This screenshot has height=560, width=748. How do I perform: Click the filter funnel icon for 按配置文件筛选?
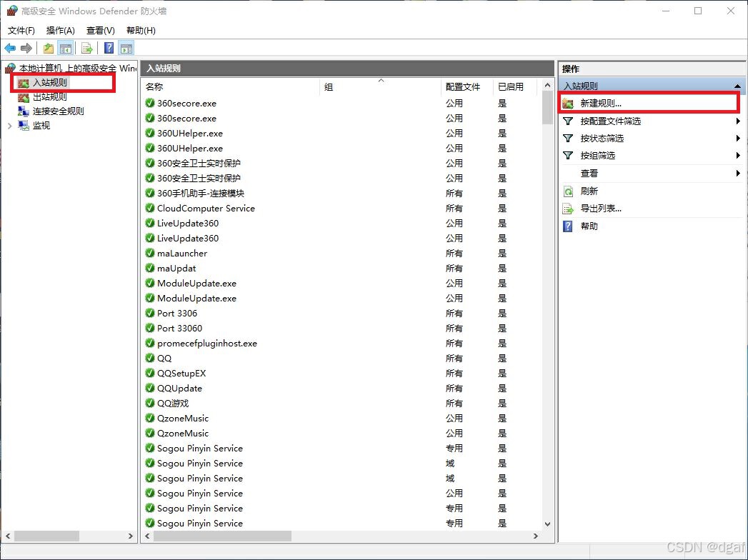(568, 121)
